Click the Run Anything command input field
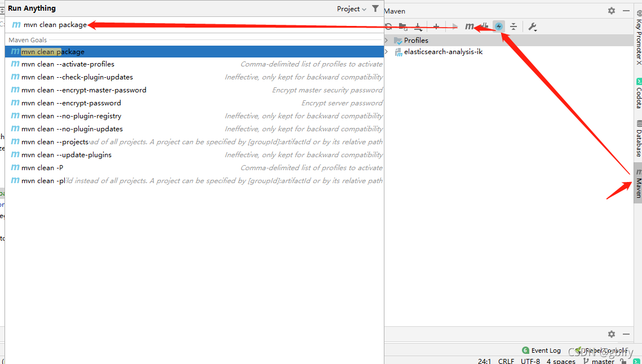 (194, 25)
